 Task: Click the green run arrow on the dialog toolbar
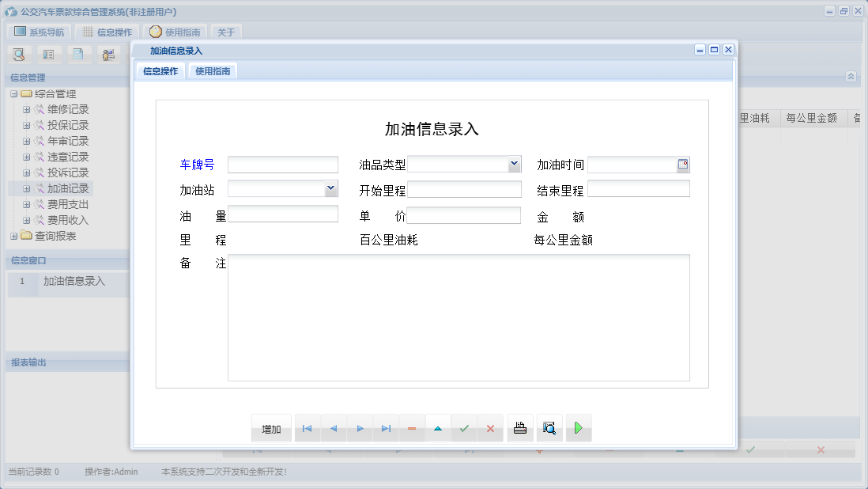578,427
